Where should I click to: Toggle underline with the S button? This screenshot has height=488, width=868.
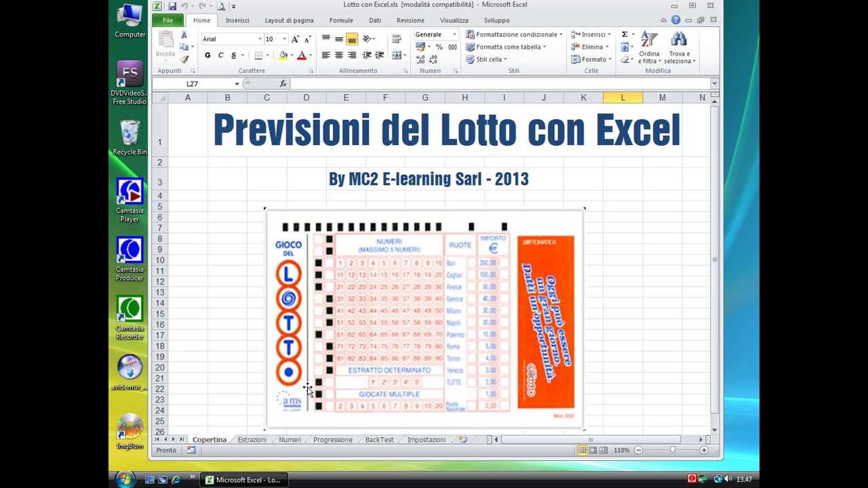click(x=233, y=56)
